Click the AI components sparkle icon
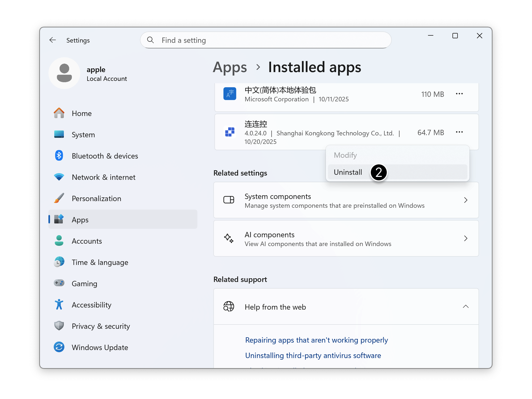Image resolution: width=532 pixels, height=399 pixels. pyautogui.click(x=229, y=239)
